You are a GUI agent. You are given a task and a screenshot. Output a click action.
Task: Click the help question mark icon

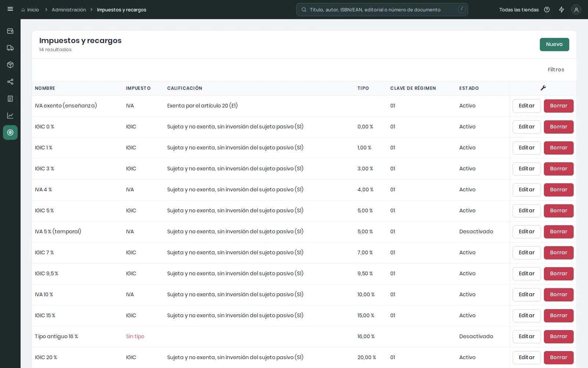pyautogui.click(x=547, y=10)
